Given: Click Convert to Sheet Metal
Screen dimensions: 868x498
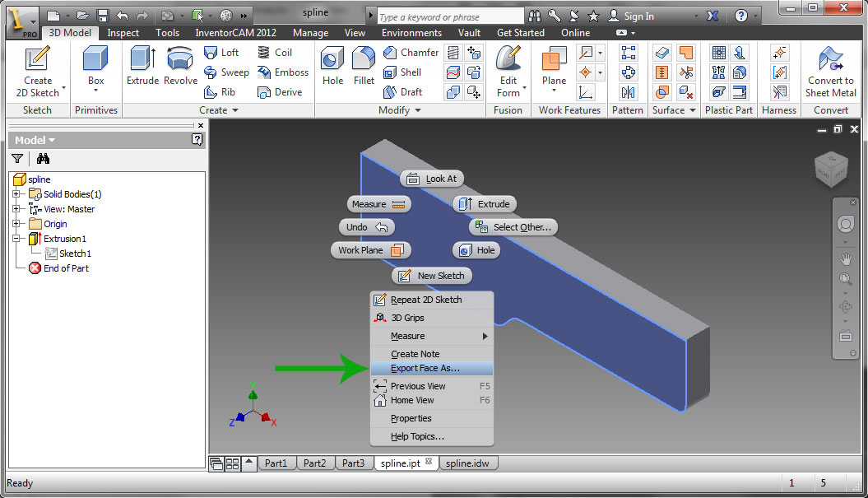Looking at the screenshot, I should pos(830,72).
